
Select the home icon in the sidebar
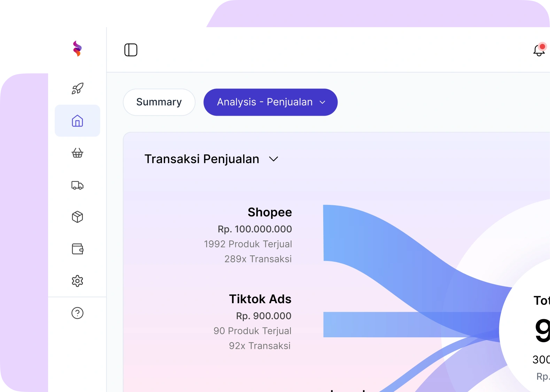coord(77,121)
